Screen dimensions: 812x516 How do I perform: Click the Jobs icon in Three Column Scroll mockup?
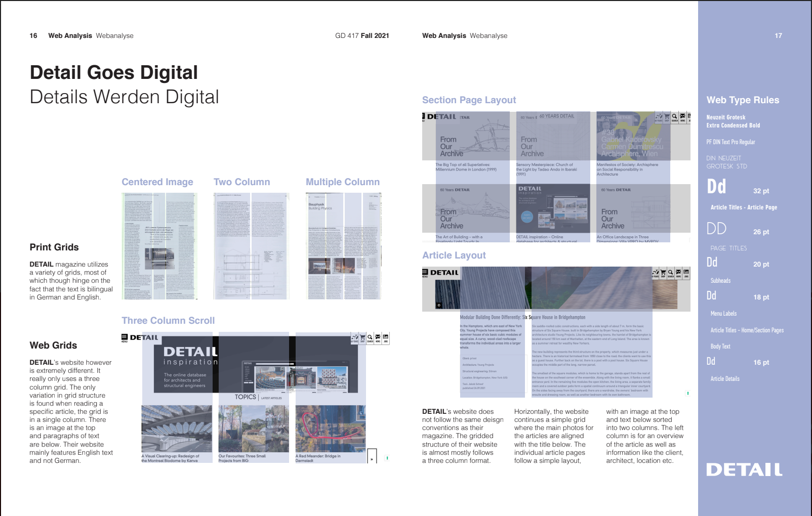coord(385,338)
